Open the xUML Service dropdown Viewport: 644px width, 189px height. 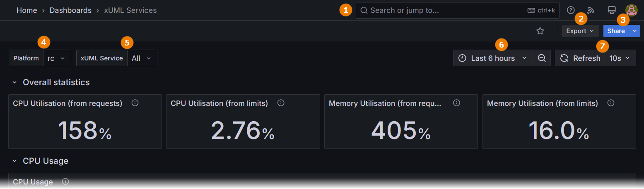pyautogui.click(x=142, y=58)
